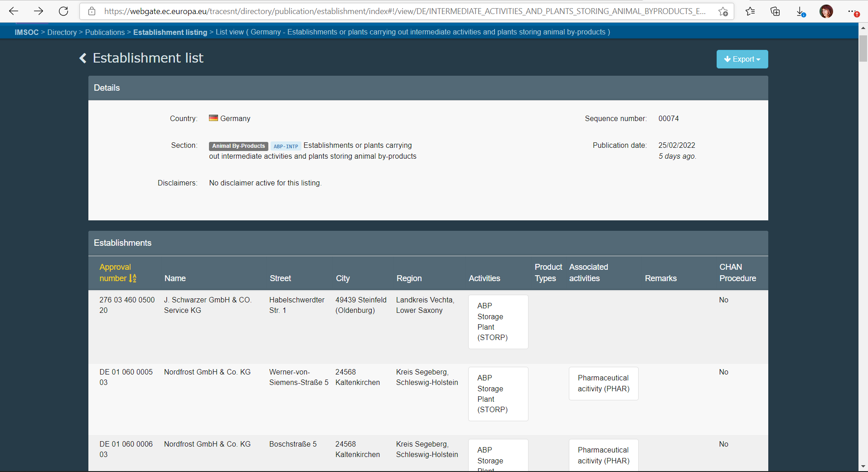Go to Publications breadcrumb
This screenshot has height=472, width=868.
point(105,32)
